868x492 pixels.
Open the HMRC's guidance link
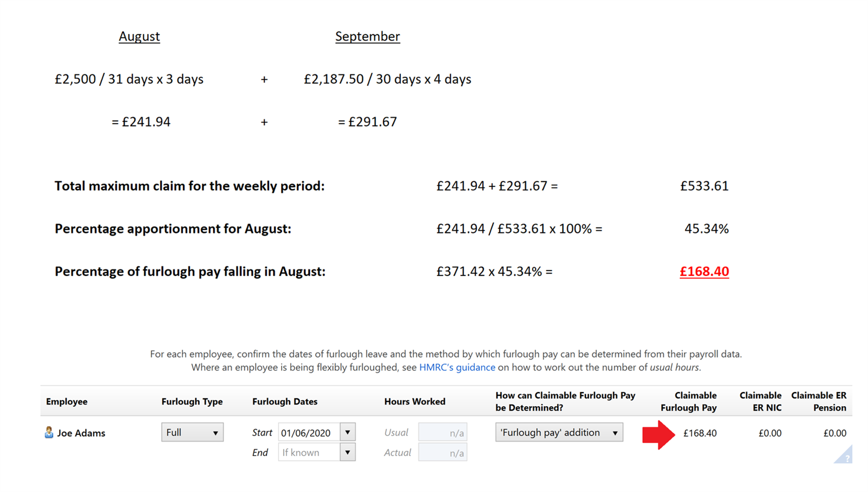pos(457,367)
